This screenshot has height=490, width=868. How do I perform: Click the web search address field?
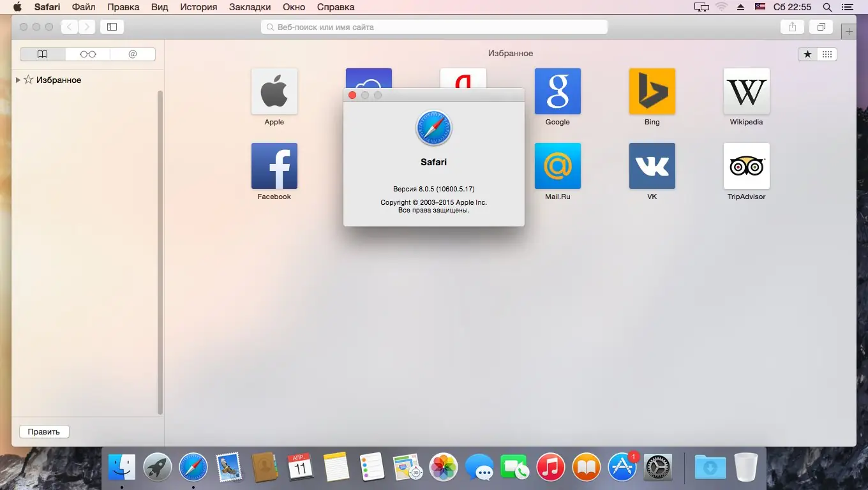tap(434, 27)
